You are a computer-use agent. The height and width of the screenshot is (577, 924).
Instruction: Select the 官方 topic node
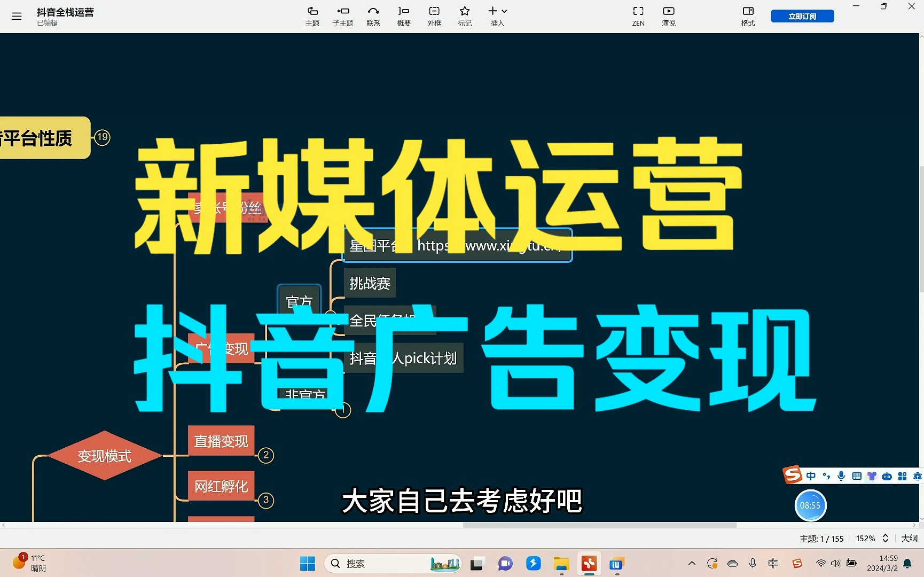[x=299, y=300]
